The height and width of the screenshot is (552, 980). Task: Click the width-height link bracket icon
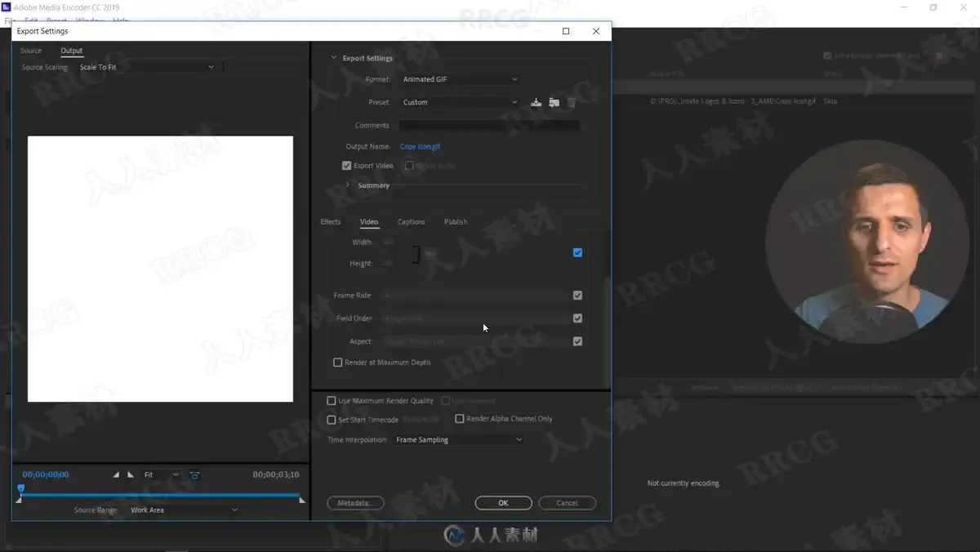[x=416, y=254]
